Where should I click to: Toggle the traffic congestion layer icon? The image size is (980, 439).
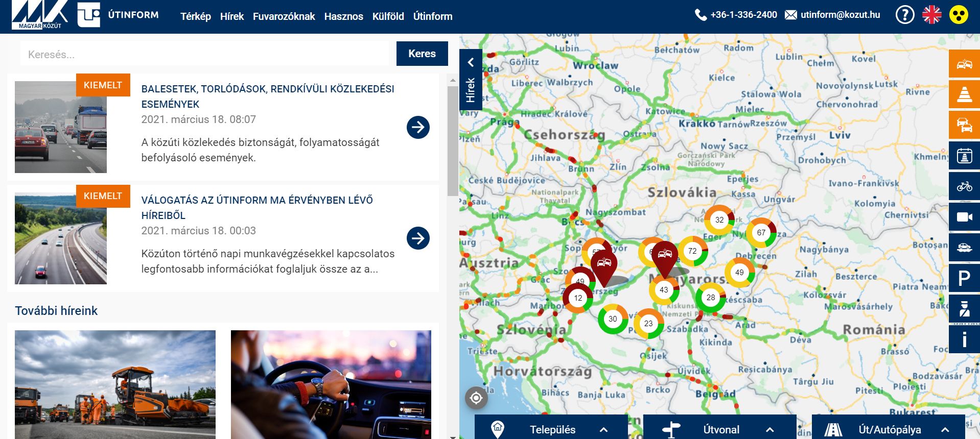coord(964,125)
